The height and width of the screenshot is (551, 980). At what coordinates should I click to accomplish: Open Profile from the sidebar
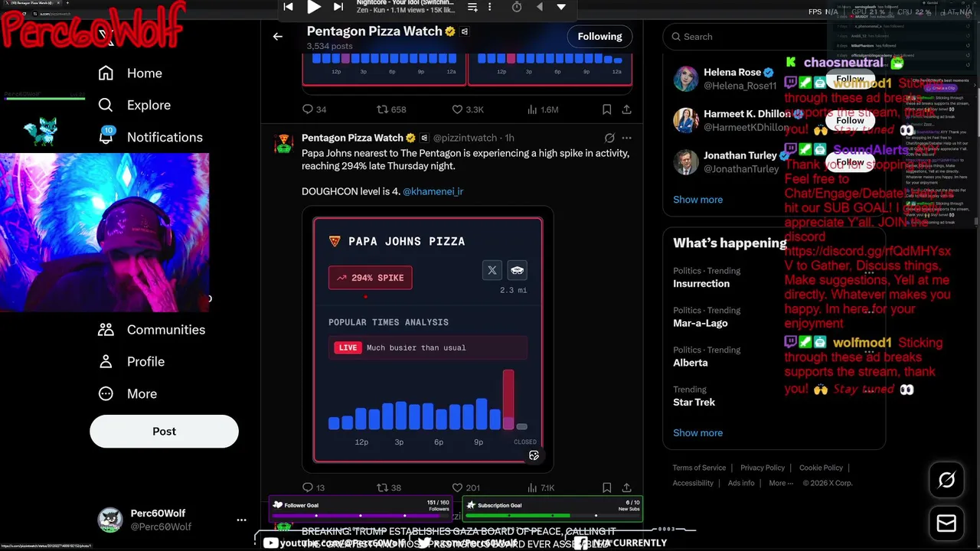coord(131,362)
